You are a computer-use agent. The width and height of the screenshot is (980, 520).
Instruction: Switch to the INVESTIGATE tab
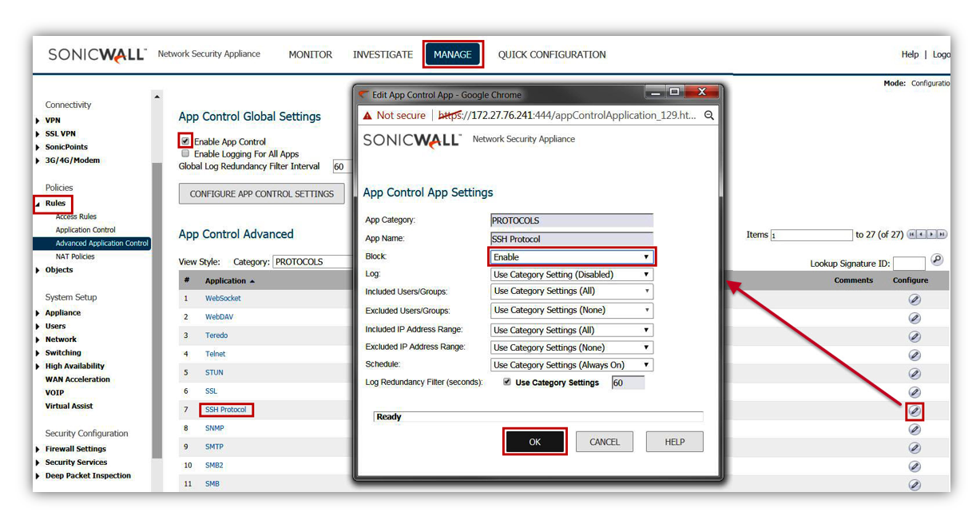[x=383, y=55]
